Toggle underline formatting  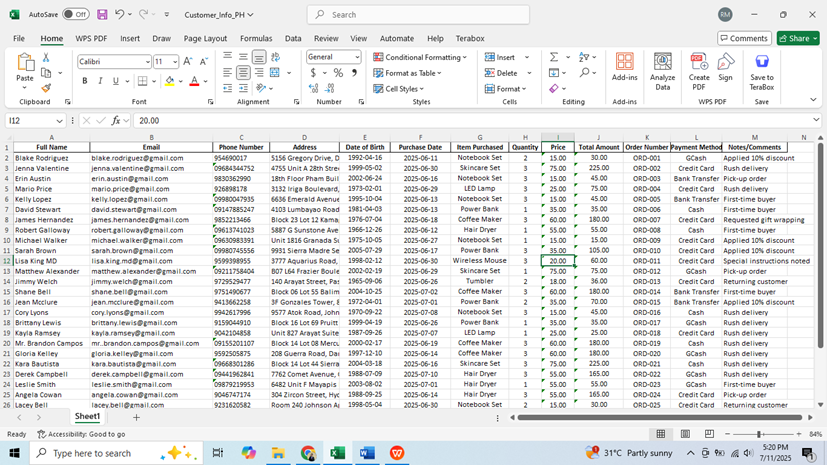(x=116, y=81)
